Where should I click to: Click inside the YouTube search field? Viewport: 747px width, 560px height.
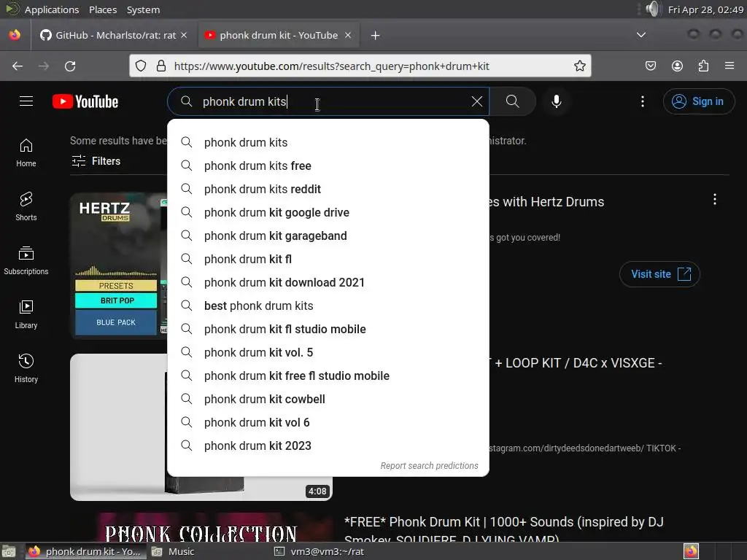tap(329, 101)
